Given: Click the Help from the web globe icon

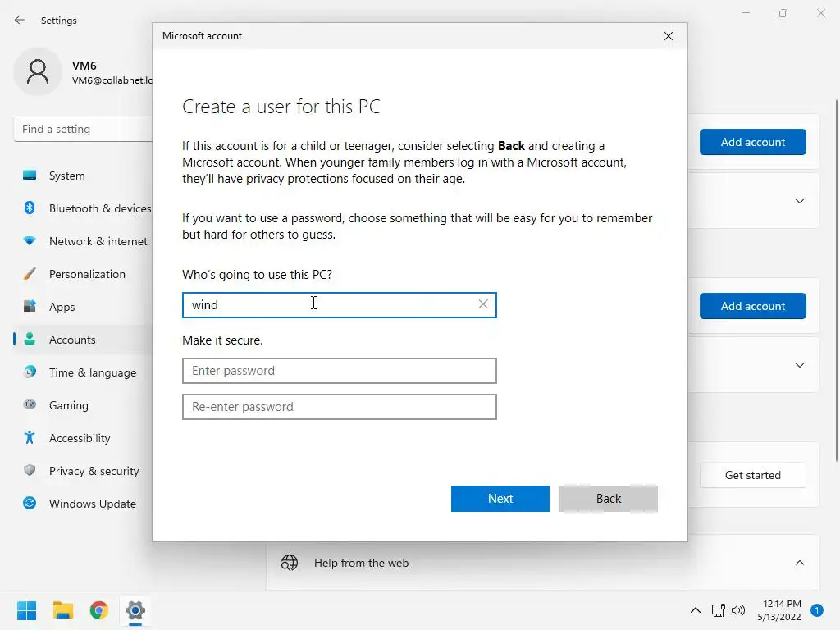Looking at the screenshot, I should click(x=290, y=563).
